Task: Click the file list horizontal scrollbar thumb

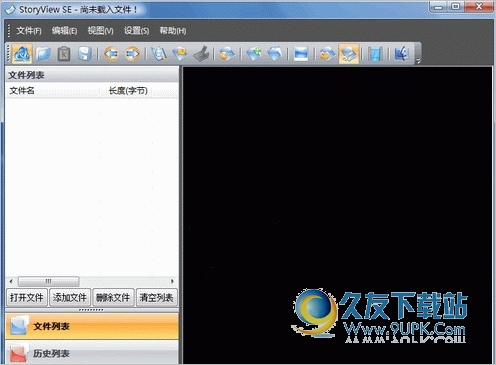Action: point(49,281)
